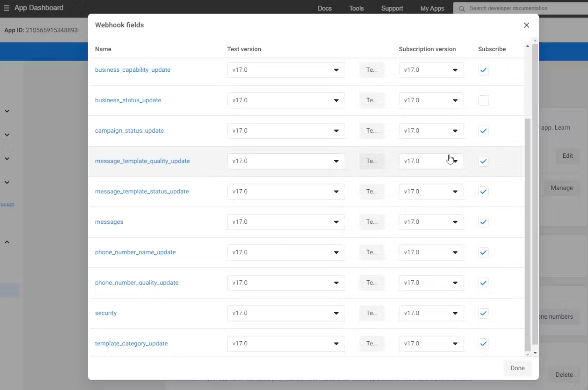Click Test button for business_capability_update row

tap(372, 70)
